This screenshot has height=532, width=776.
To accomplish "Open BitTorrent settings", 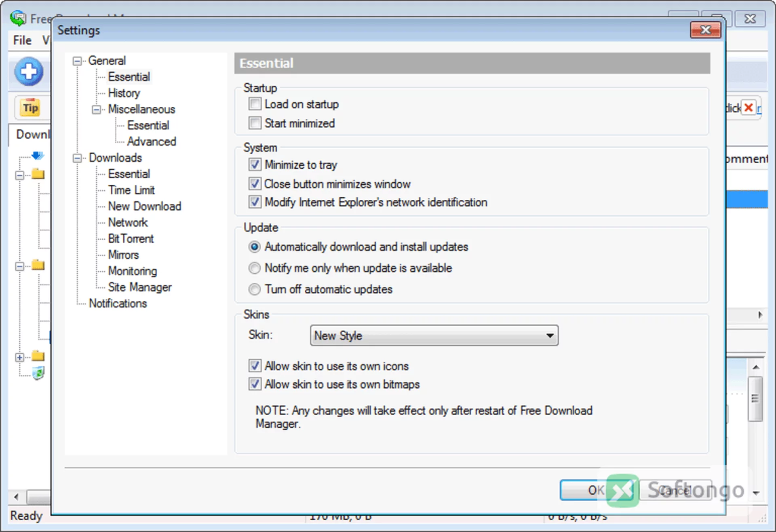I will [131, 239].
